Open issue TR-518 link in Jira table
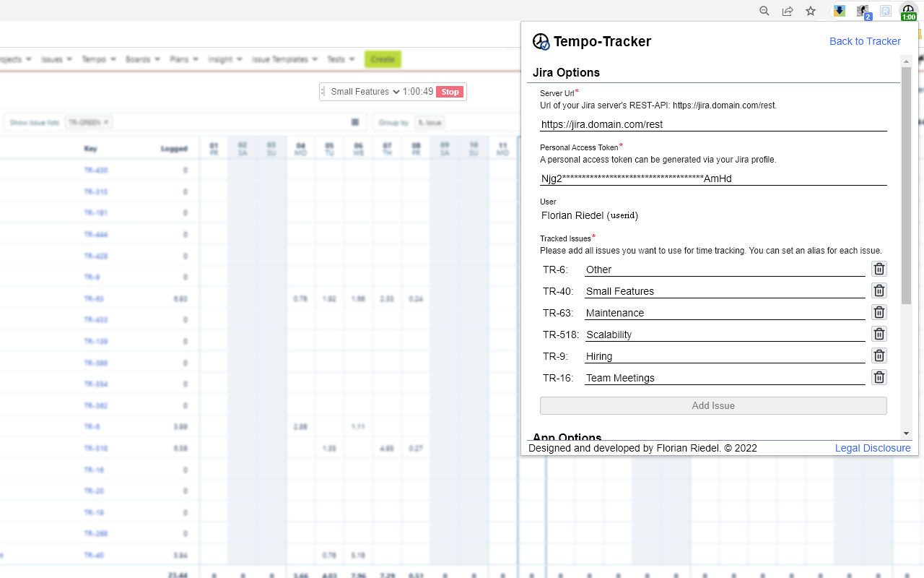Image resolution: width=924 pixels, height=578 pixels. pos(96,448)
